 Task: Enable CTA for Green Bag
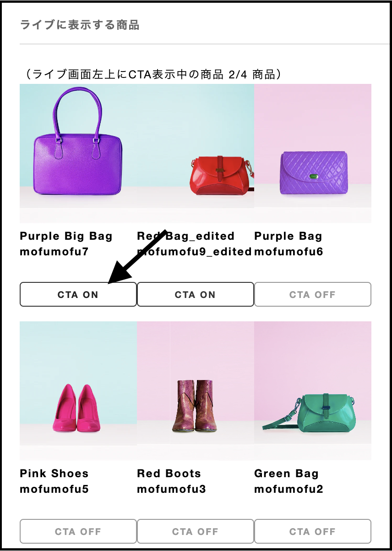[x=313, y=532]
